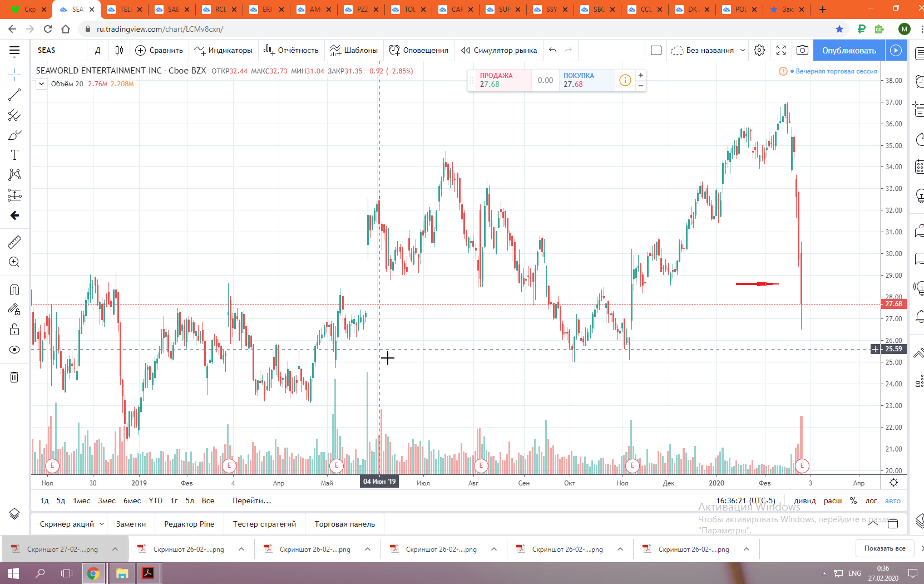Open the Тестер стратегий tab
924x584 pixels.
pyautogui.click(x=265, y=524)
